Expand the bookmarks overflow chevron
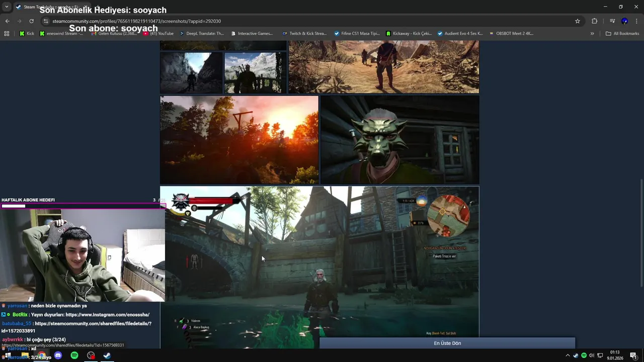The image size is (644, 362). pos(592,34)
